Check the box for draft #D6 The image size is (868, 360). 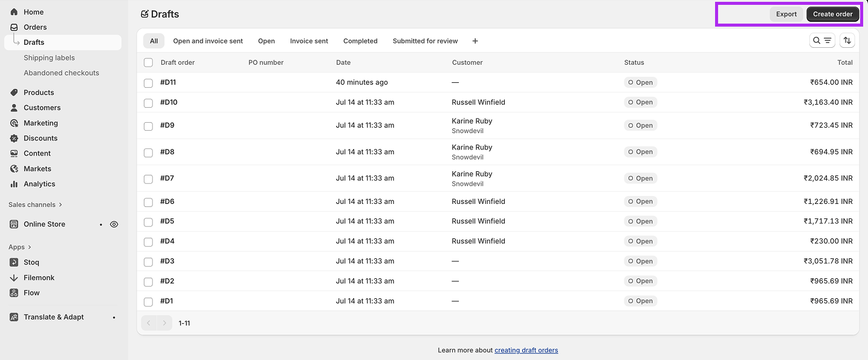[x=148, y=202]
